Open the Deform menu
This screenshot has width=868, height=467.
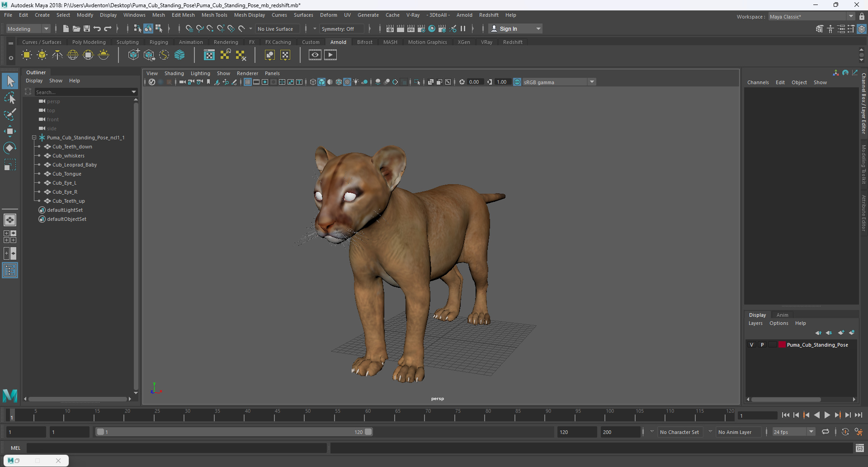(x=329, y=15)
